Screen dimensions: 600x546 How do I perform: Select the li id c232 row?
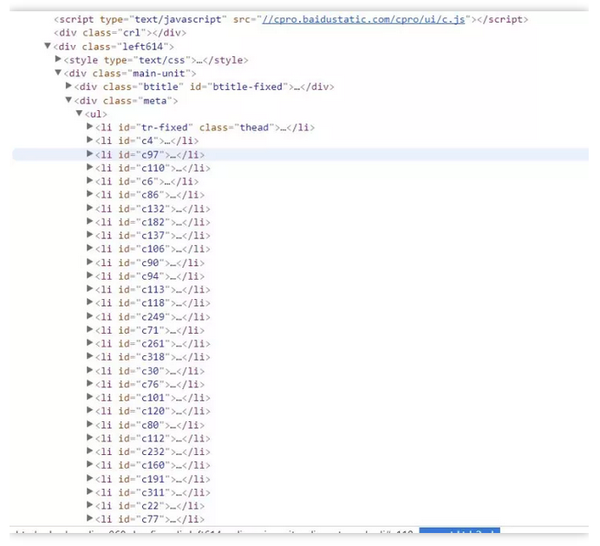[x=152, y=452]
